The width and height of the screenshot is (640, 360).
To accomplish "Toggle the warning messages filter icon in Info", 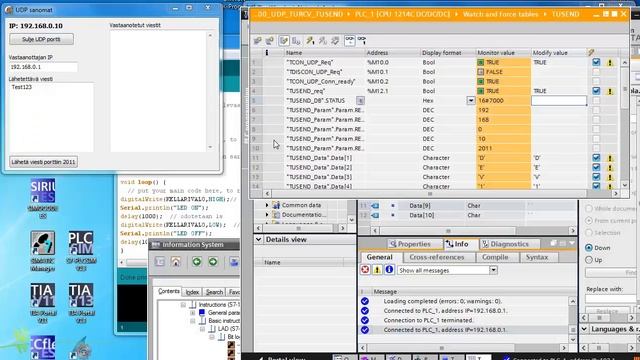I will (x=377, y=270).
